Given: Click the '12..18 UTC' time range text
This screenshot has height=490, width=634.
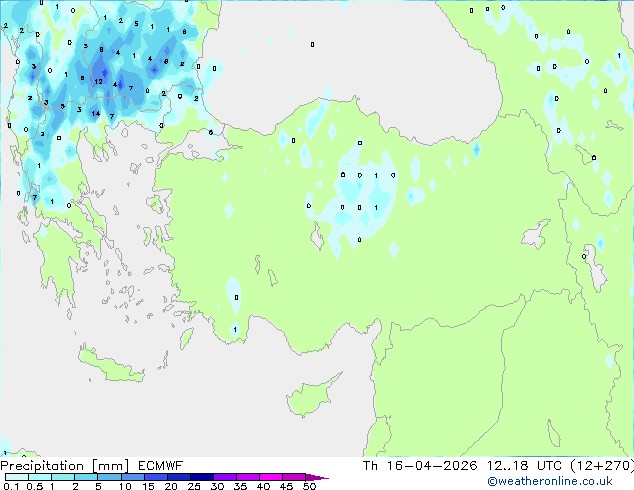Looking at the screenshot, I should point(524,466).
